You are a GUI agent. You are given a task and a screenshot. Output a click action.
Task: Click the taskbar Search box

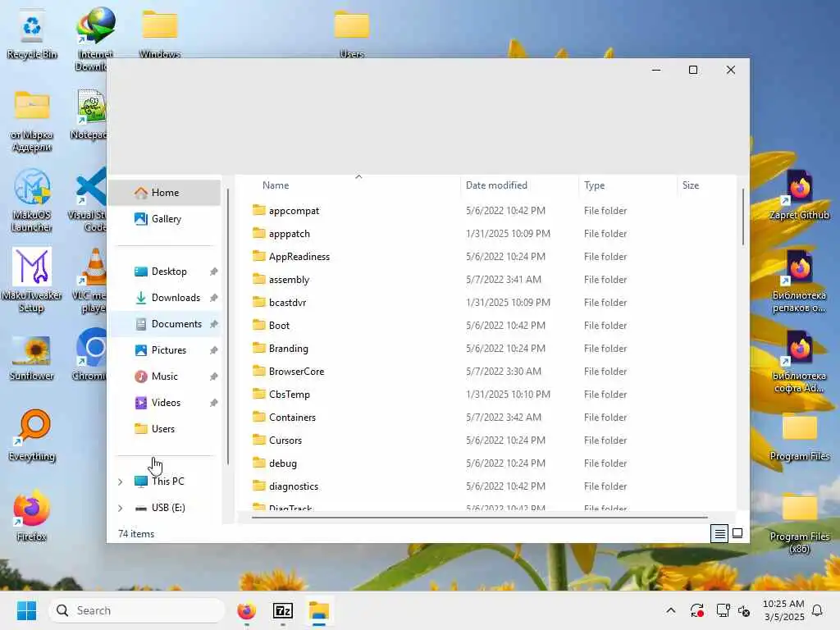137,610
